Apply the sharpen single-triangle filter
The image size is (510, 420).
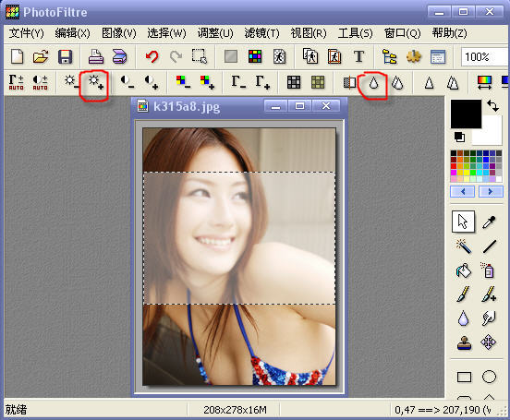429,83
